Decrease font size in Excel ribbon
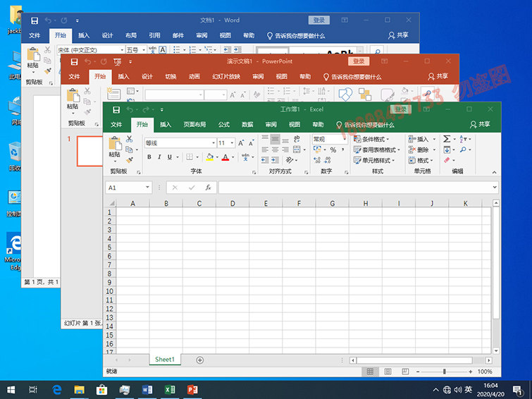Image resolution: width=532 pixels, height=399 pixels. click(x=251, y=143)
